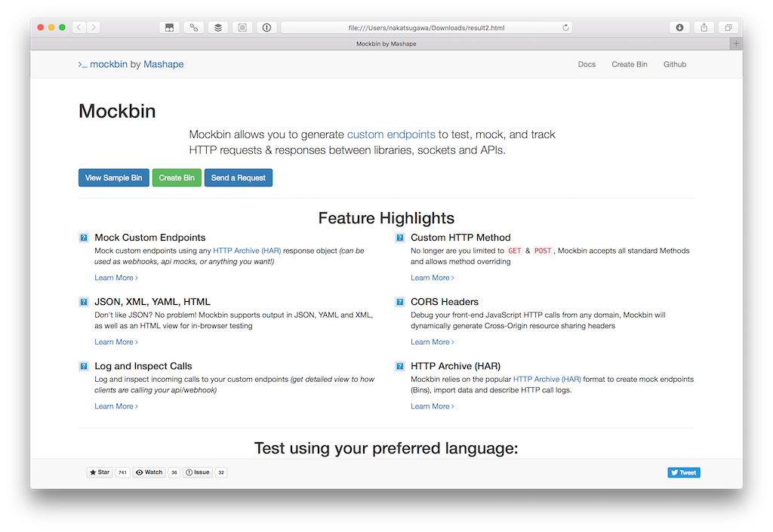Screen dimensions: 773x532
Task: Open HTTP Archive (HAR) link under Mock Custom Endpoints
Action: pos(247,251)
